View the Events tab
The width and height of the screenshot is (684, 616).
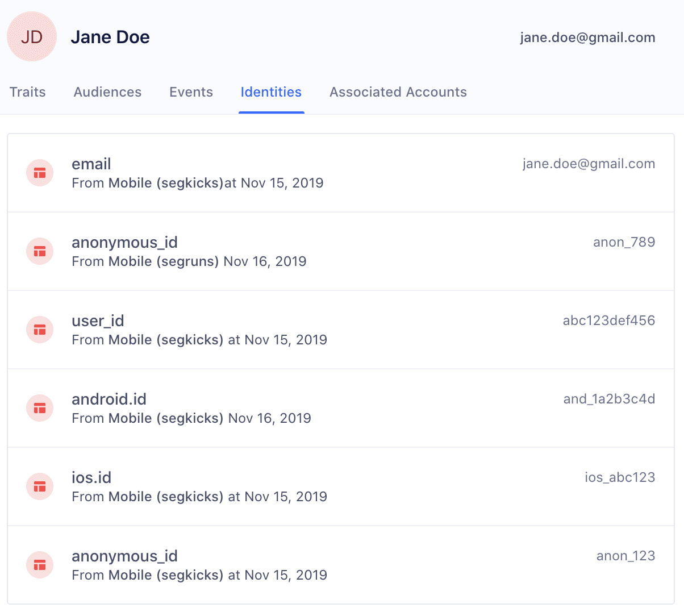[191, 92]
